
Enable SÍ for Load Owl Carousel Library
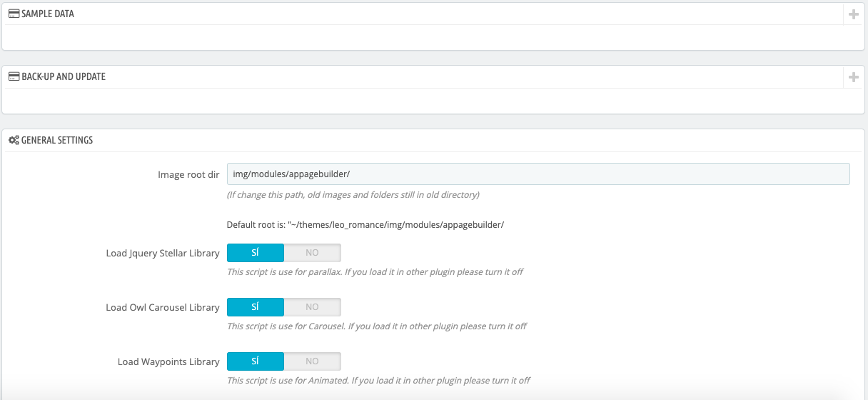pyautogui.click(x=256, y=307)
